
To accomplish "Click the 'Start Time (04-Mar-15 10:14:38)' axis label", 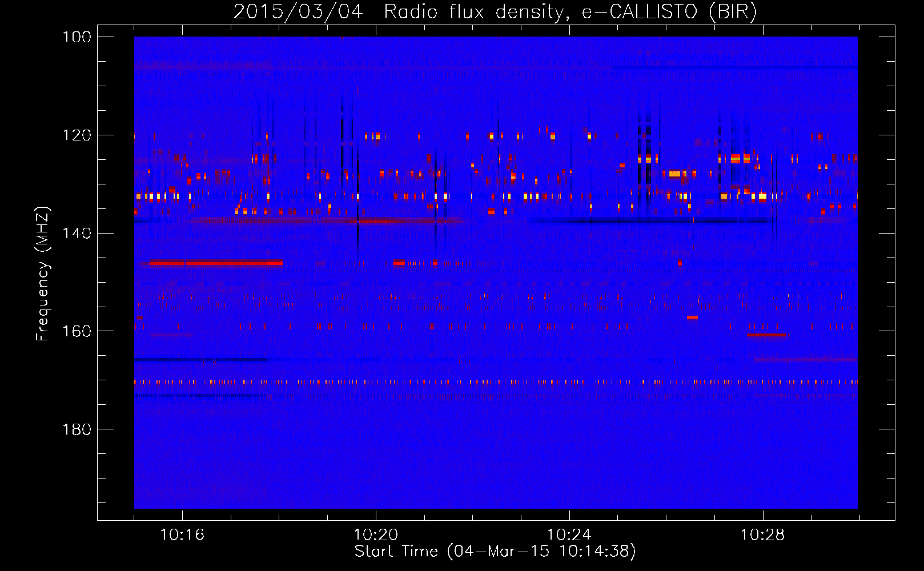I will tap(495, 552).
